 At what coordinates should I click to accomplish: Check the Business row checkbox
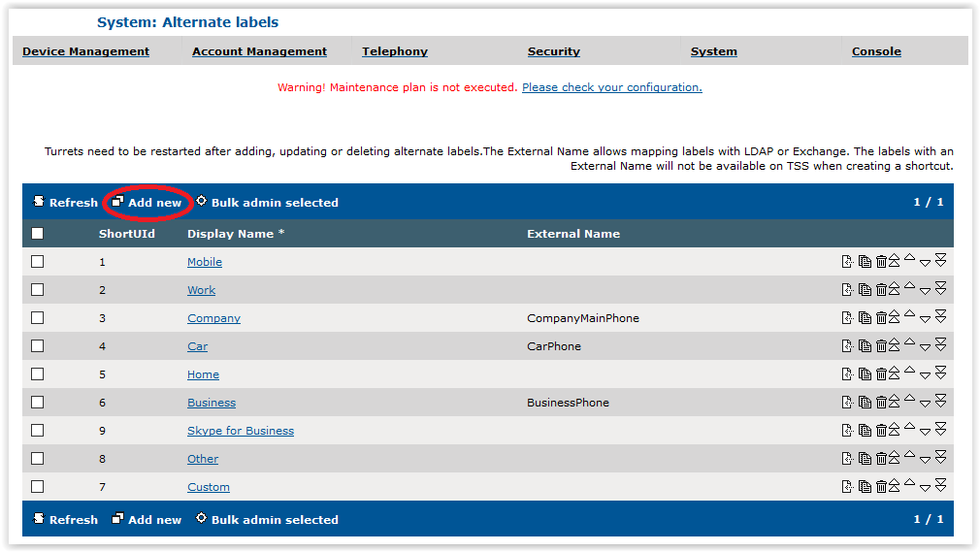coord(38,402)
